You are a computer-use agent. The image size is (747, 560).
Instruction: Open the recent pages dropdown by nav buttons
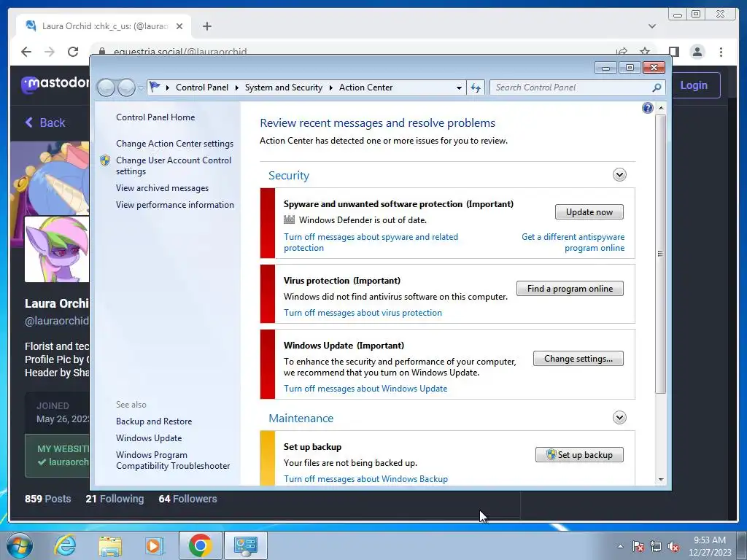point(141,87)
